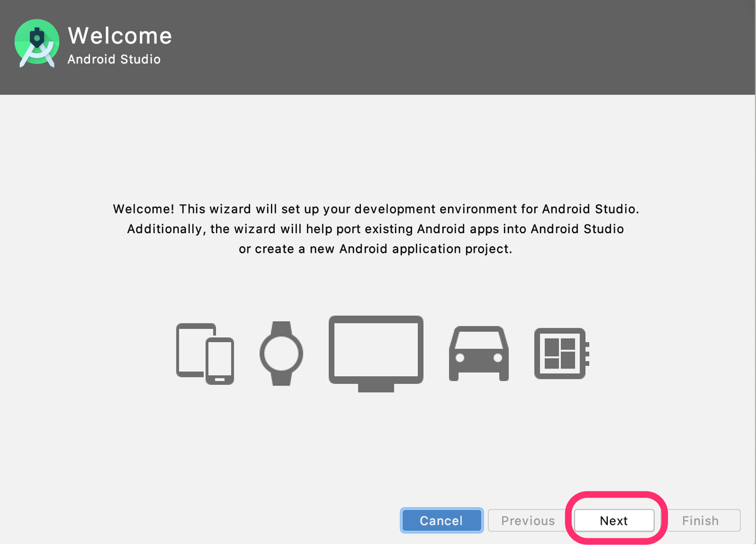The height and width of the screenshot is (545, 756).
Task: Click the Previous button
Action: [x=528, y=520]
